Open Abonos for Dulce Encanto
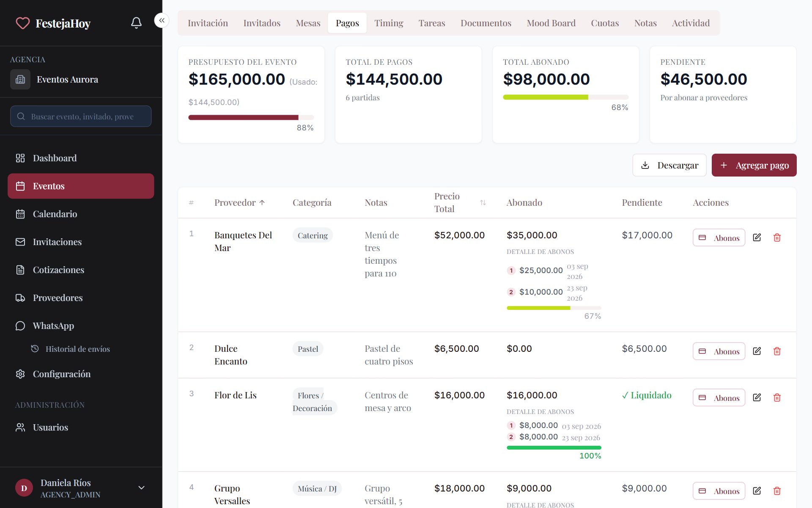This screenshot has width=812, height=508. (x=719, y=351)
